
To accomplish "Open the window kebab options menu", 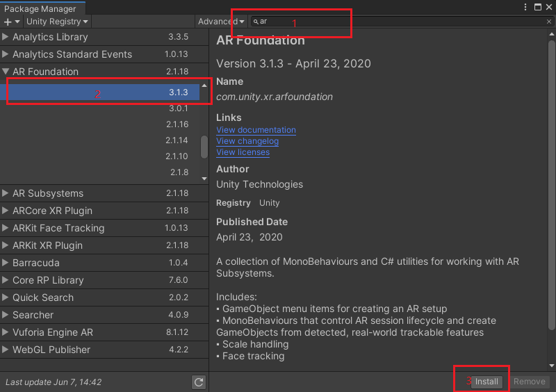I will (525, 7).
